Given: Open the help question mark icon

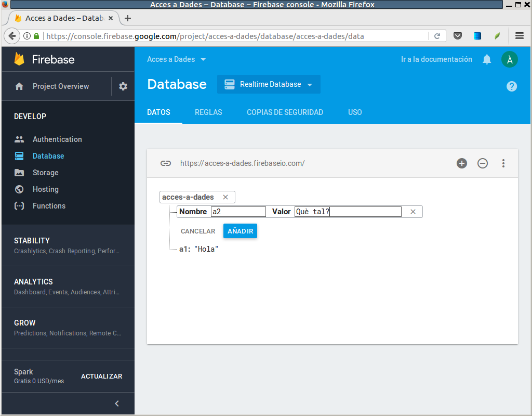Looking at the screenshot, I should pos(512,86).
